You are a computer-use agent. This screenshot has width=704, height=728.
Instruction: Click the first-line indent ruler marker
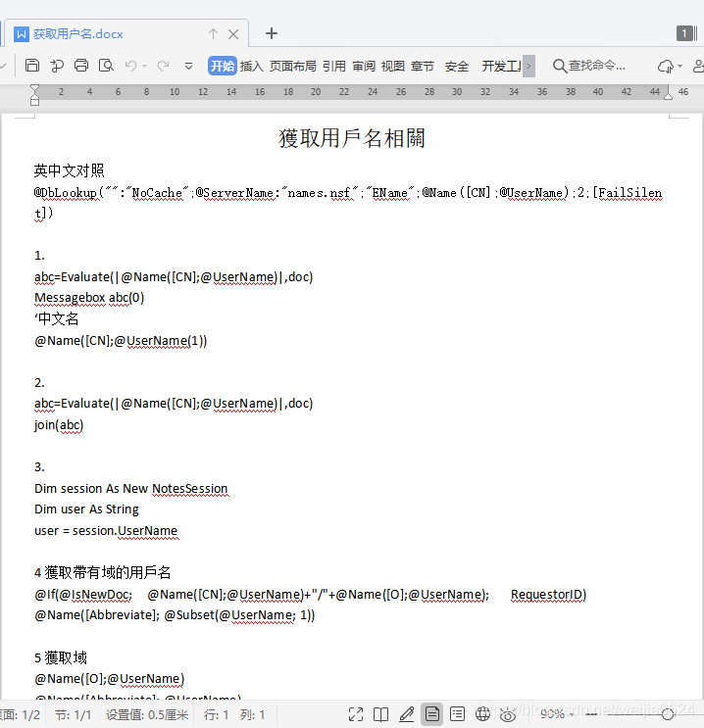34,89
